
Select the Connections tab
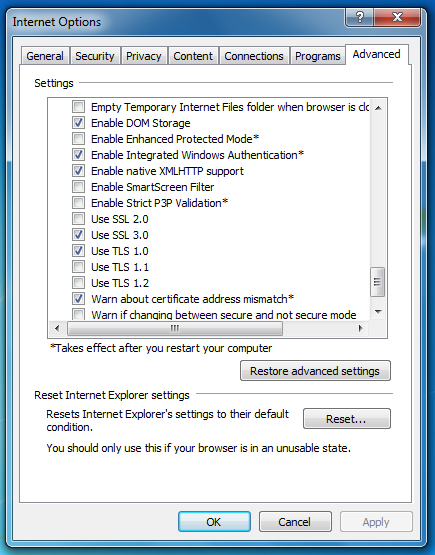(254, 56)
